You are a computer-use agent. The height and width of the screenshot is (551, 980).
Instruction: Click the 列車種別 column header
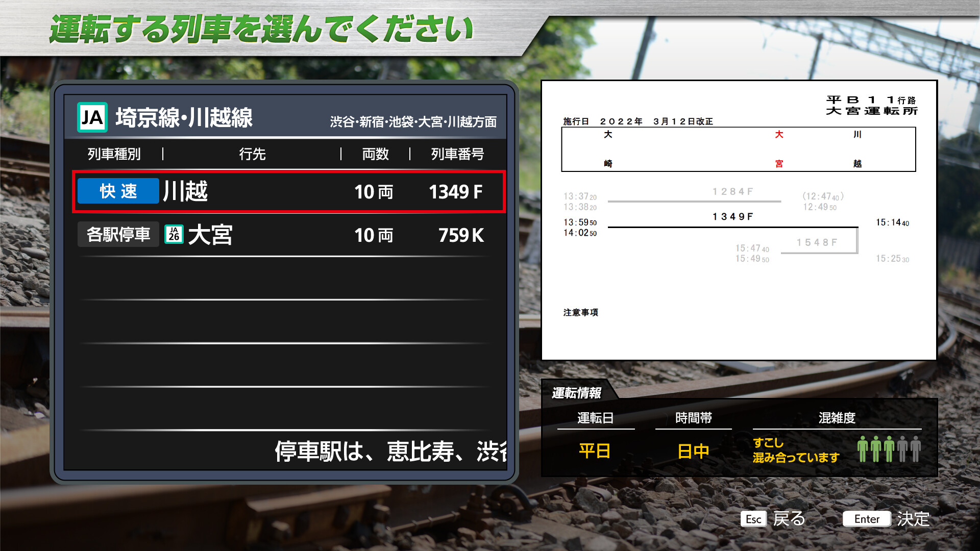pyautogui.click(x=114, y=154)
